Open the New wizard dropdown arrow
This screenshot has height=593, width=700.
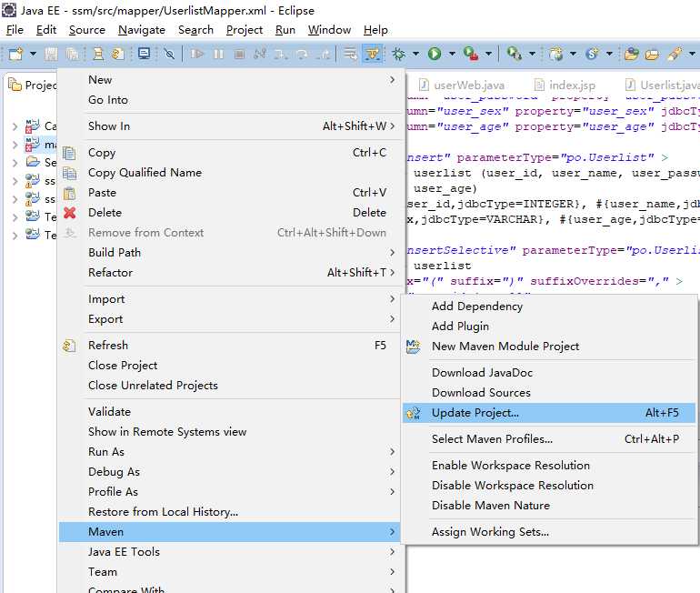33,54
